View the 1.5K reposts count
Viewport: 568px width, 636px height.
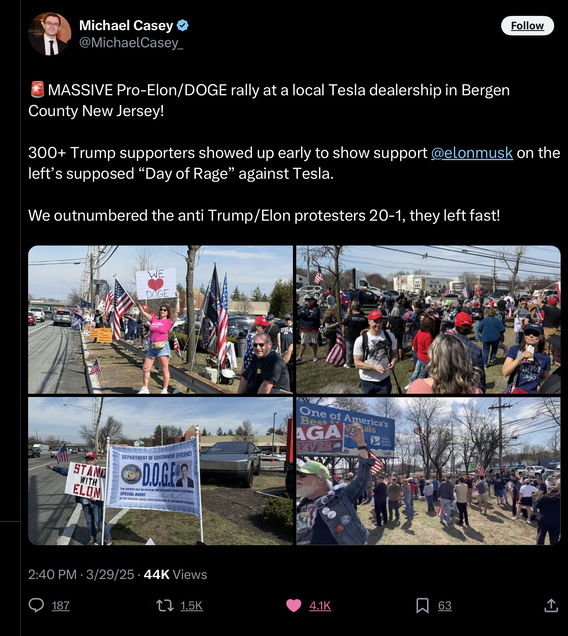[x=191, y=606]
